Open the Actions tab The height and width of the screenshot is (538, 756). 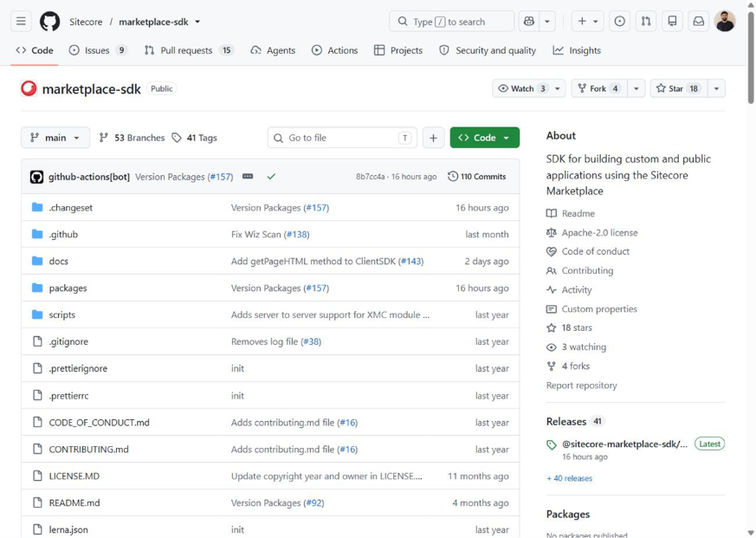click(x=334, y=50)
